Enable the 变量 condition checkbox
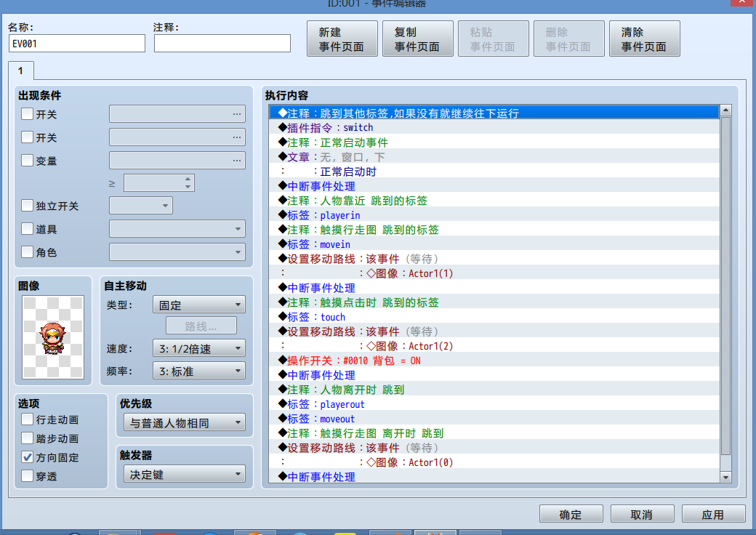 point(28,161)
